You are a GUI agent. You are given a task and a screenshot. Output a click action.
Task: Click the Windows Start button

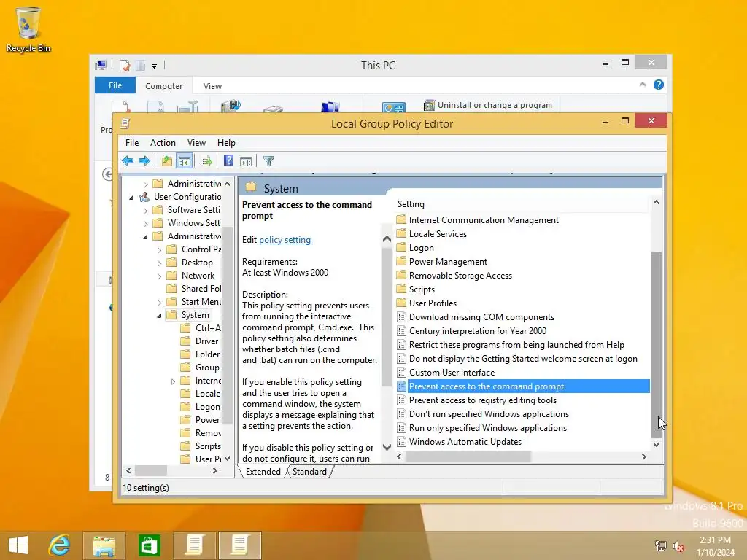(18, 545)
